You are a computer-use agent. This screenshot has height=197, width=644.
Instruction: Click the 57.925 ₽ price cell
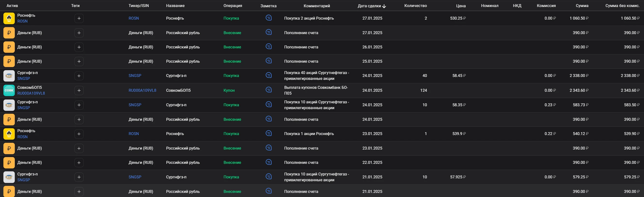(x=458, y=177)
